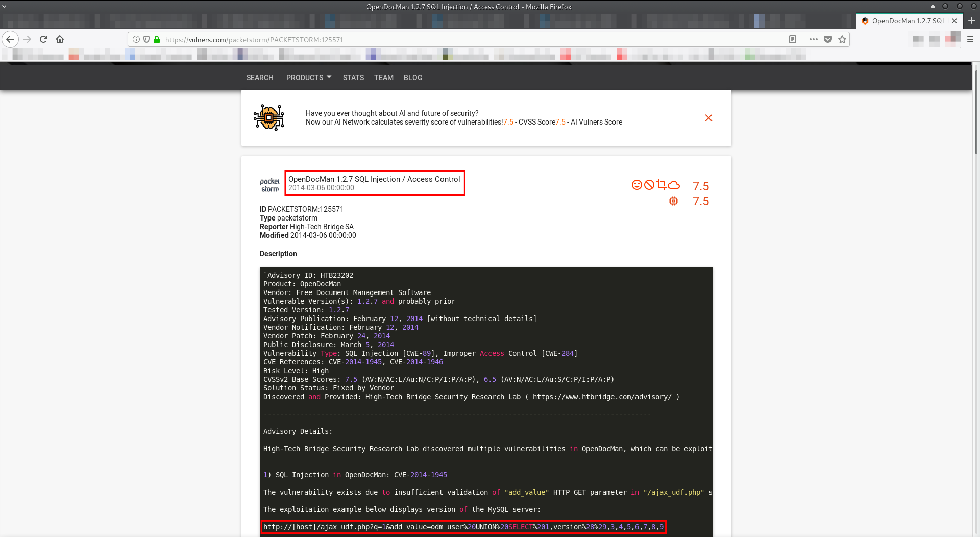The image size is (980, 537).
Task: Click the CVE References line
Action: [x=353, y=362]
